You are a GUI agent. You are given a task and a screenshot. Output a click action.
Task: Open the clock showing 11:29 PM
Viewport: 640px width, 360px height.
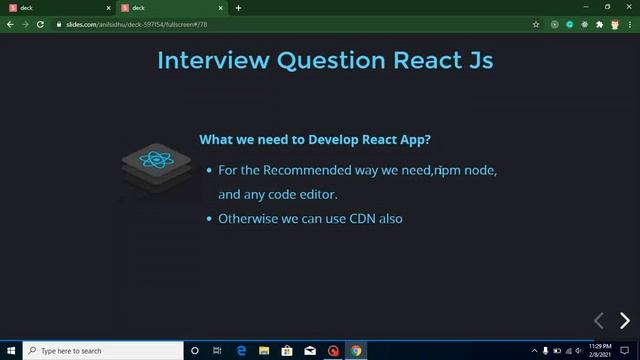(x=600, y=351)
